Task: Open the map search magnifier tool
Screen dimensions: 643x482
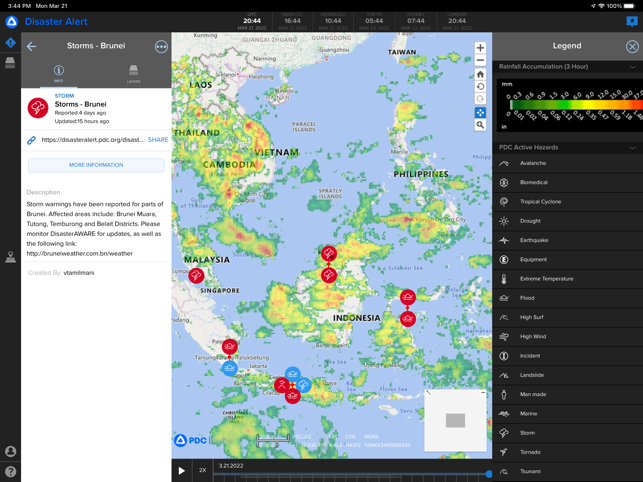Action: pyautogui.click(x=480, y=125)
